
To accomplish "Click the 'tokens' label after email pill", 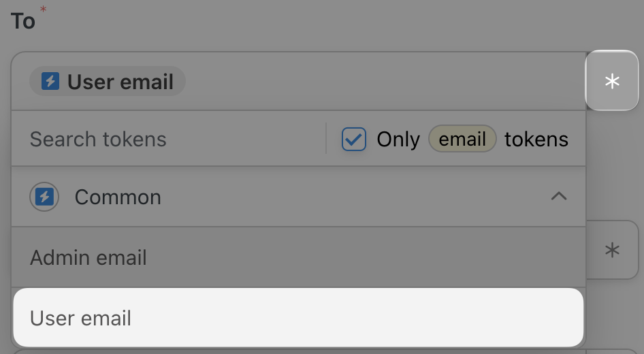I will tap(536, 140).
